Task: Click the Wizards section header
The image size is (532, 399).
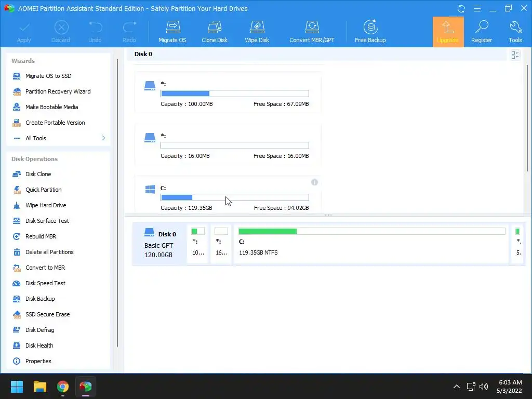Action: [x=23, y=61]
